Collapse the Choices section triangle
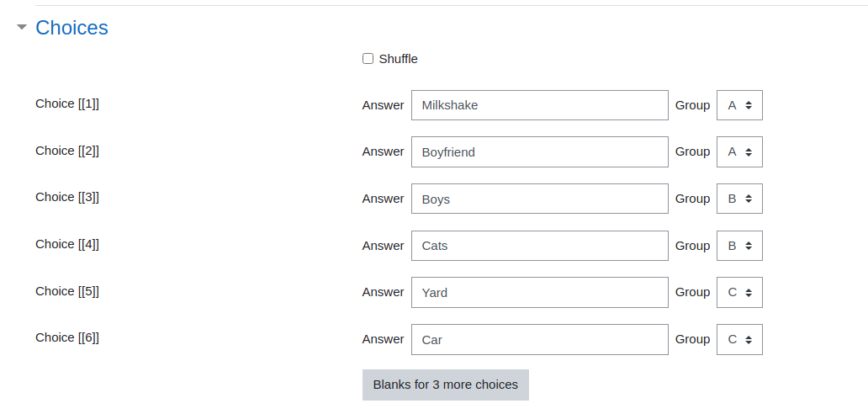This screenshot has height=414, width=868. pos(22,27)
